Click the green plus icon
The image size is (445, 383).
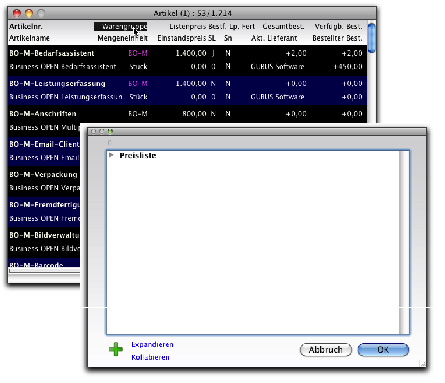coord(116,349)
